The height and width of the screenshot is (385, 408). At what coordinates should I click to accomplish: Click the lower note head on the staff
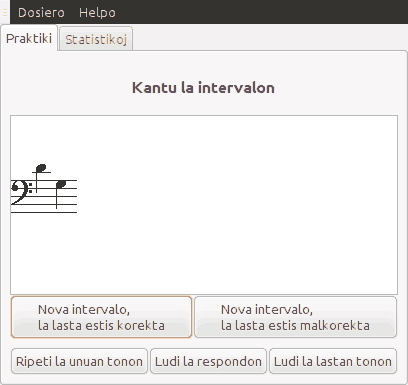click(x=61, y=184)
